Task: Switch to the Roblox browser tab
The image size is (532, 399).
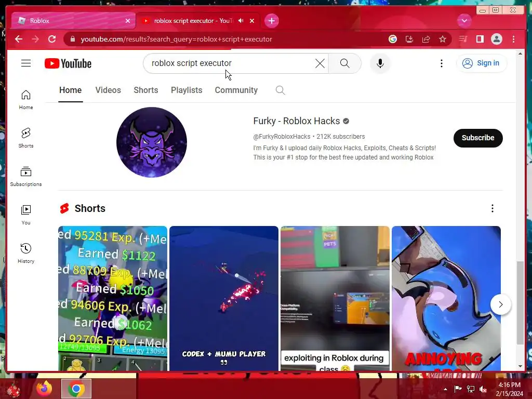Action: pos(73,21)
